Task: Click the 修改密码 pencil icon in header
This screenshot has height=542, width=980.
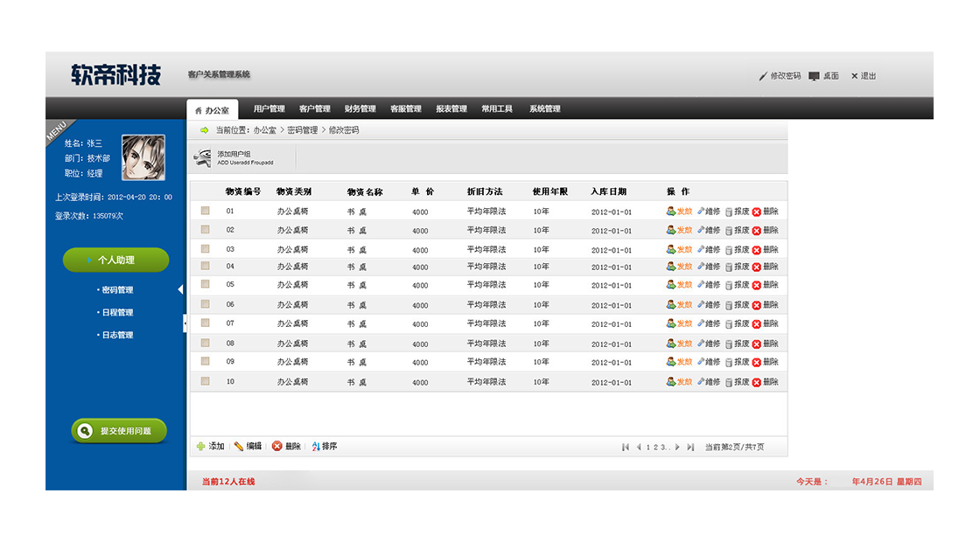Action: click(x=763, y=76)
